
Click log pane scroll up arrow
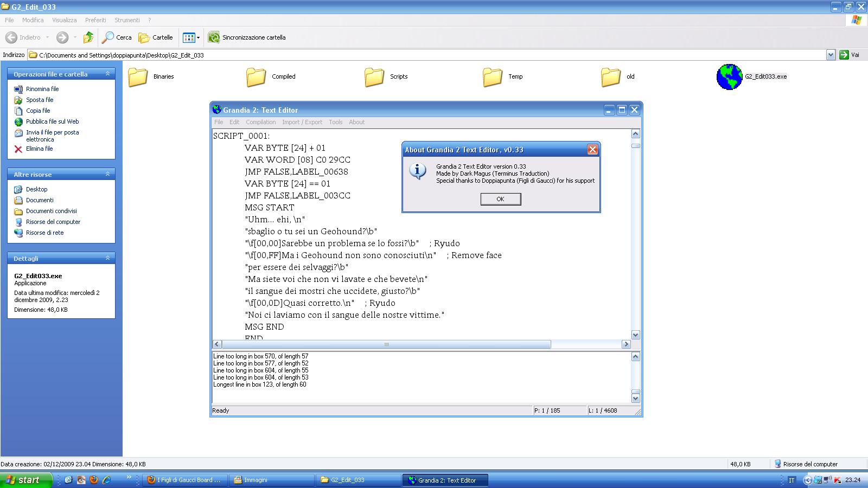point(636,357)
